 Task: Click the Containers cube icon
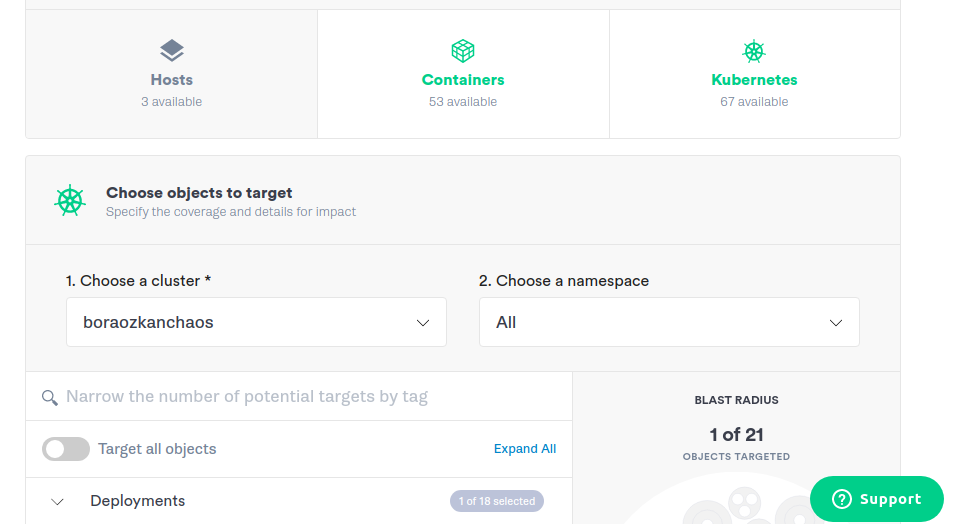tap(463, 50)
